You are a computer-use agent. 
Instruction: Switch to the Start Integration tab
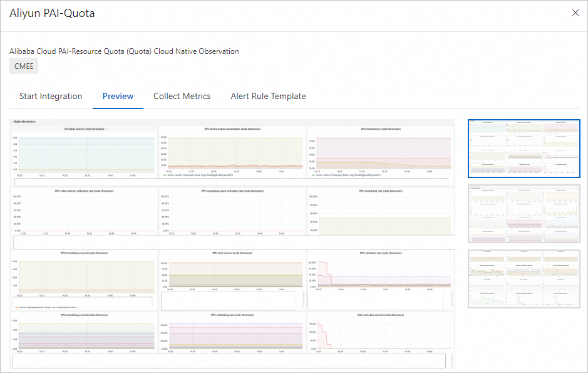(51, 96)
